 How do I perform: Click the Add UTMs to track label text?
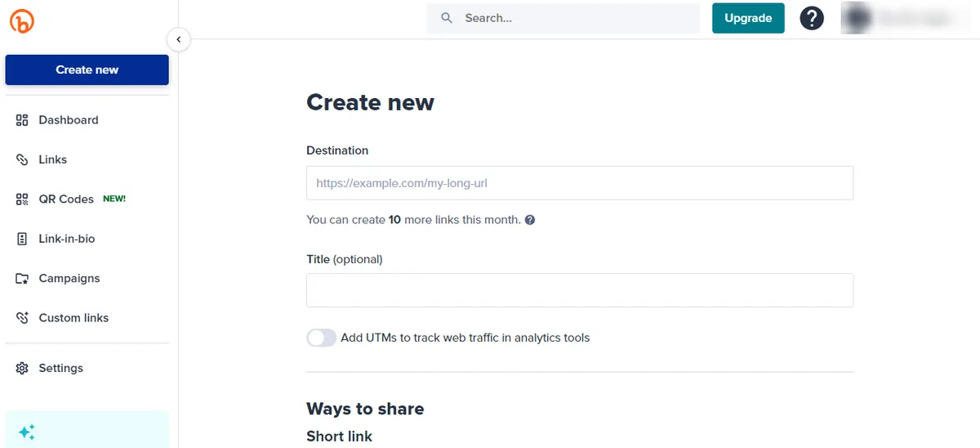coord(465,338)
